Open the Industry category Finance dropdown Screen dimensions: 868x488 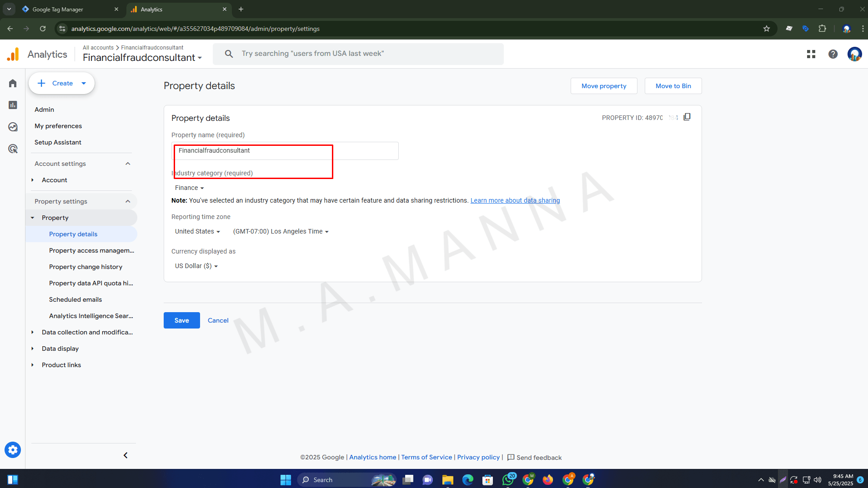[x=189, y=188]
